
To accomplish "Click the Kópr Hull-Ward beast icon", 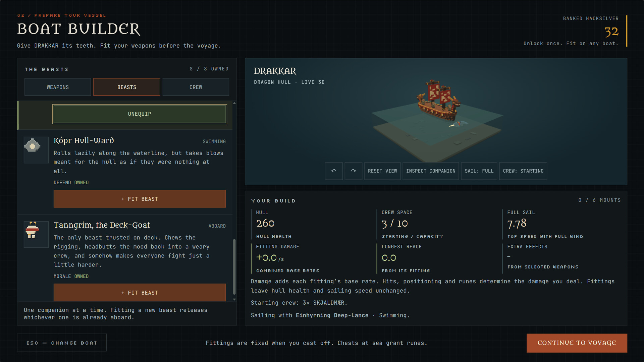I will tap(36, 150).
